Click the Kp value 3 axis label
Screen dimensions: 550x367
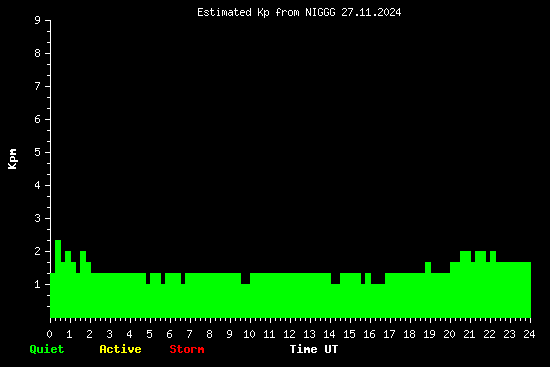[x=38, y=218]
